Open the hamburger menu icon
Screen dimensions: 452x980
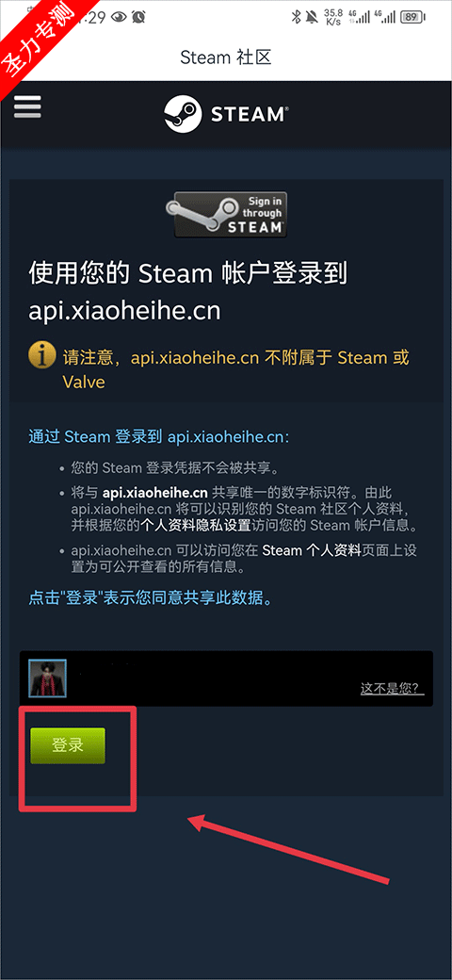pyautogui.click(x=27, y=106)
